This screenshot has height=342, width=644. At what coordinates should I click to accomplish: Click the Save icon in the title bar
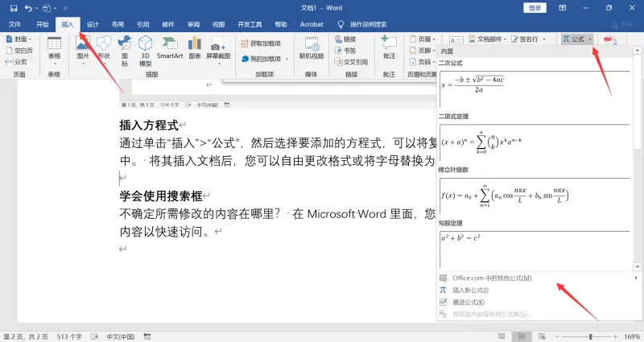coord(14,8)
